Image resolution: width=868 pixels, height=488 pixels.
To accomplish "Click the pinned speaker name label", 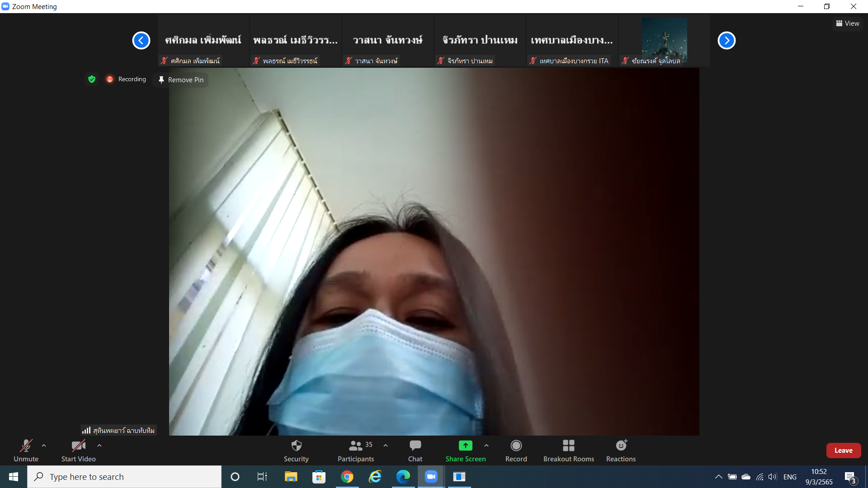I will point(118,430).
